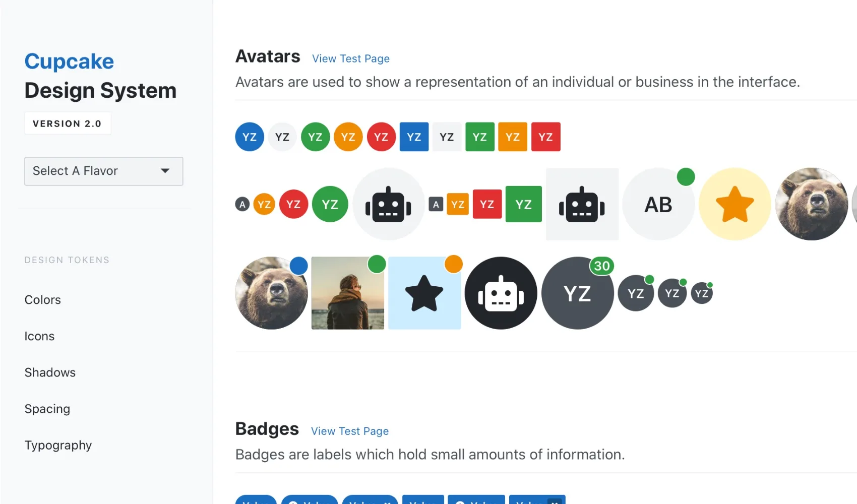
Task: Open the Shadows design token page
Action: click(x=50, y=372)
